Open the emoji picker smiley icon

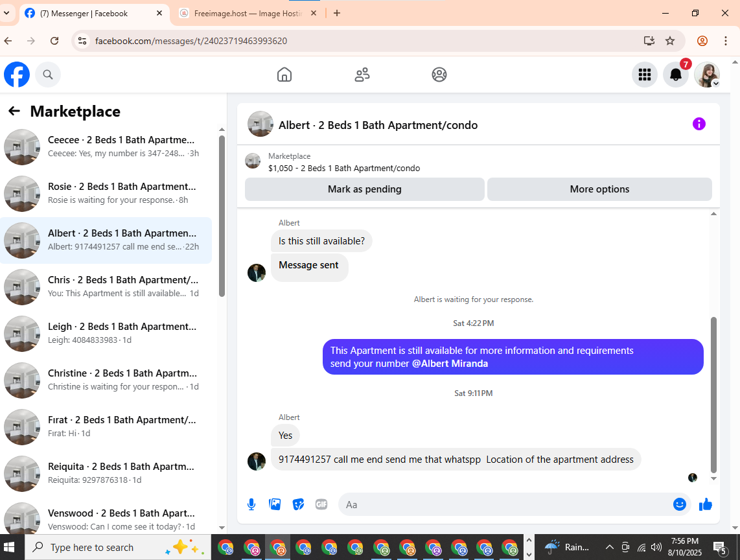[x=680, y=505]
